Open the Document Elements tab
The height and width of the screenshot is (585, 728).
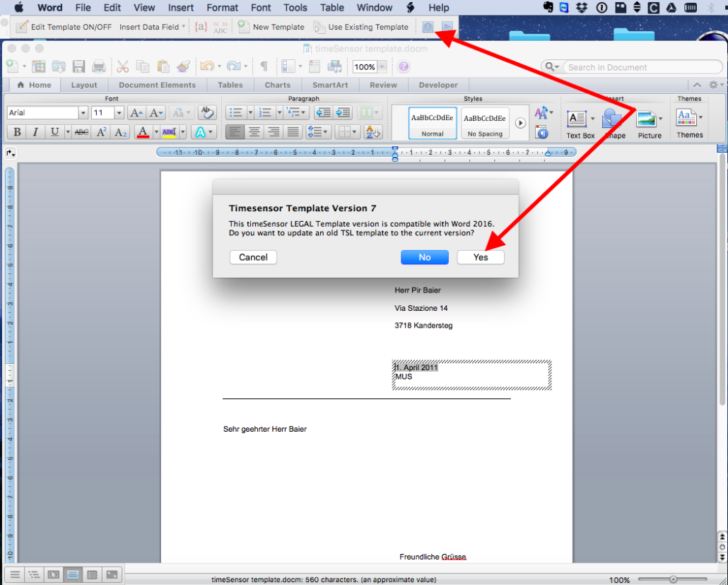[x=158, y=85]
